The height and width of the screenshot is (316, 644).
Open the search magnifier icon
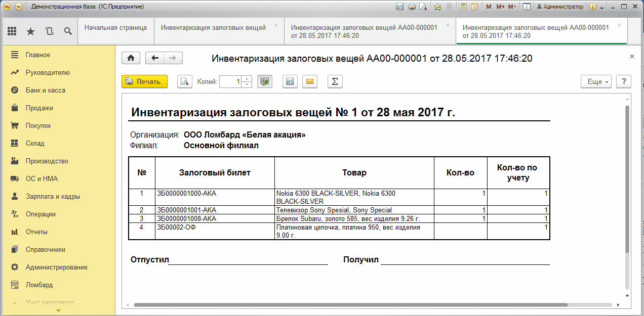click(x=68, y=31)
